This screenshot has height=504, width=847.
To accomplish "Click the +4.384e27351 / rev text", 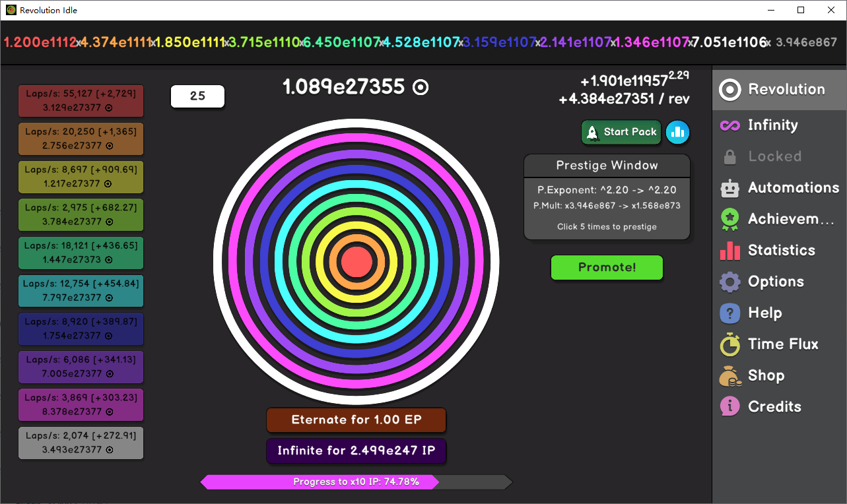I will coord(624,99).
